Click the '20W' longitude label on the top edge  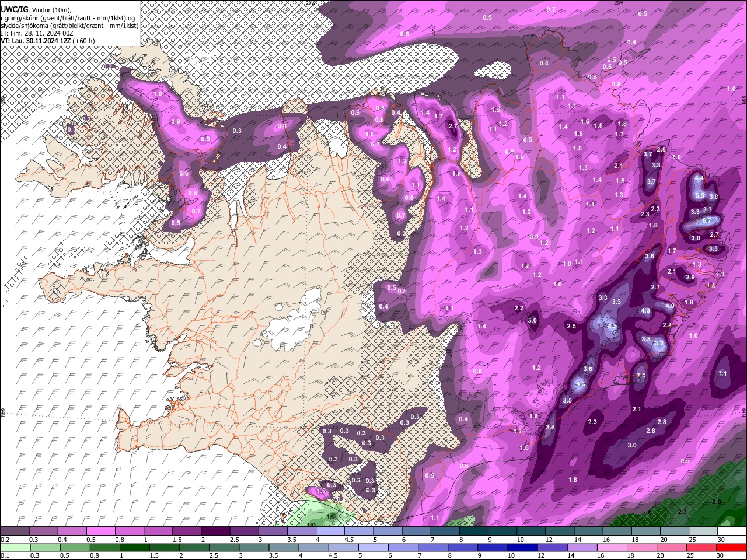pyautogui.click(x=311, y=3)
